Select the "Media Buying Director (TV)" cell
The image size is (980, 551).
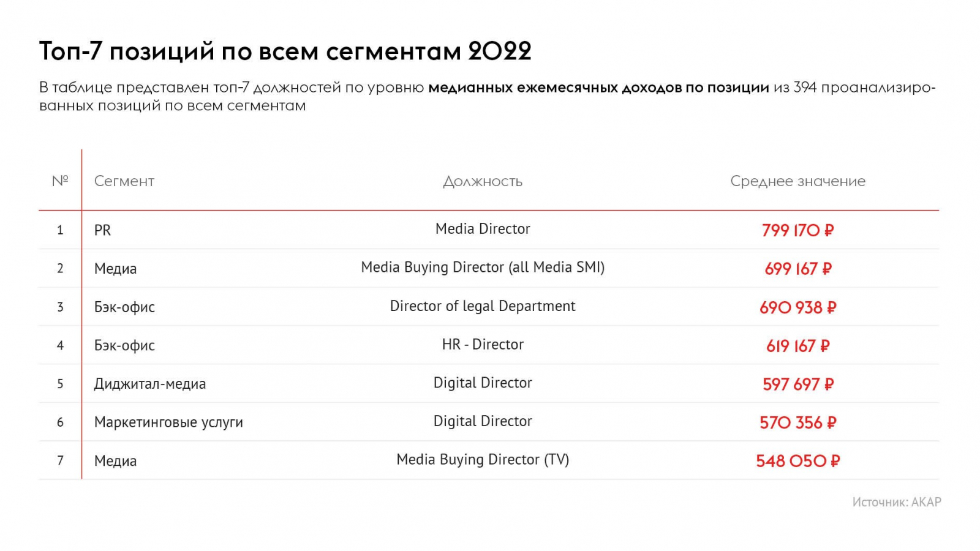[483, 460]
